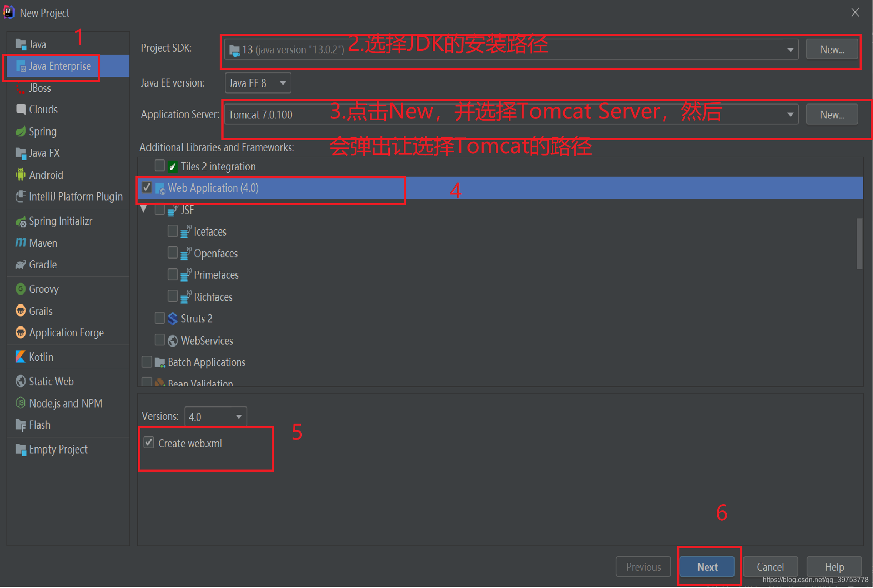Open Help for New Project

click(834, 567)
